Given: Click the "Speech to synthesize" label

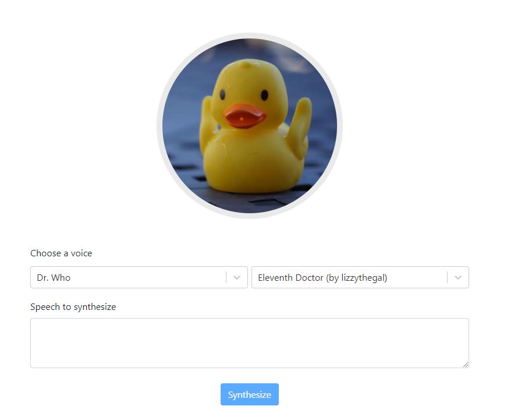Looking at the screenshot, I should pos(73,307).
